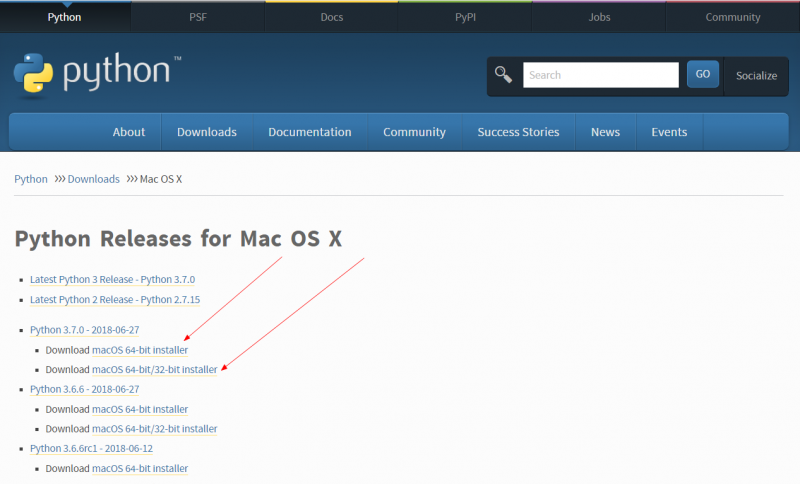
Task: Open the Documentation navigation menu
Action: click(310, 132)
